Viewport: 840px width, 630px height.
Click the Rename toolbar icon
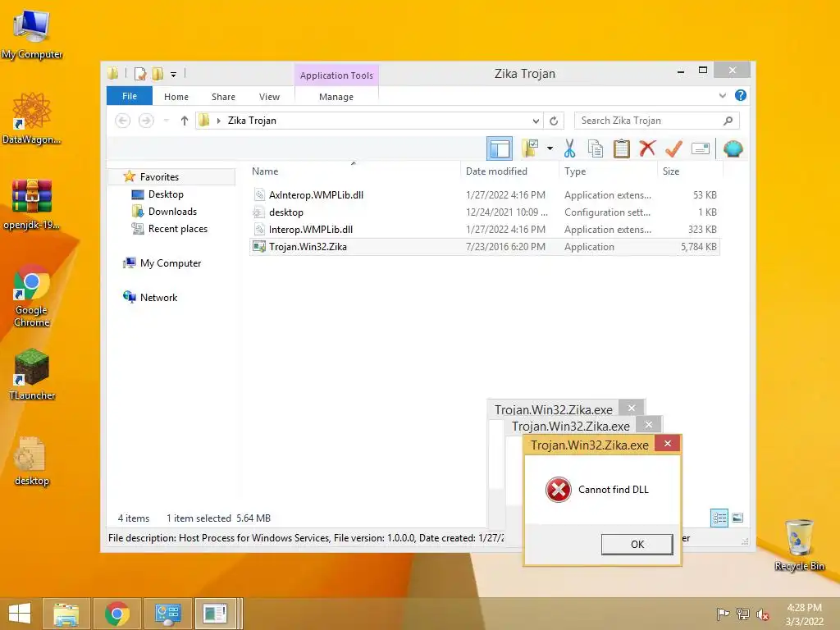tap(701, 148)
